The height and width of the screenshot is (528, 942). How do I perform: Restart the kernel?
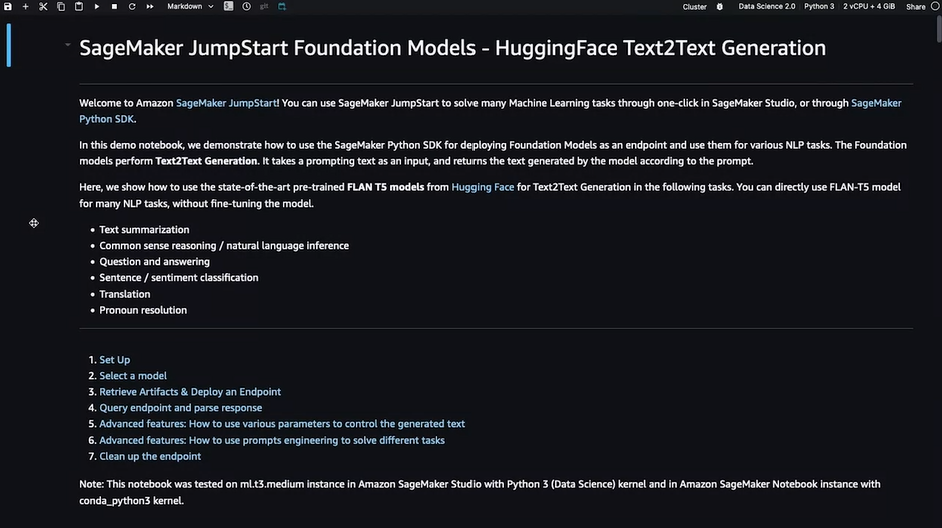132,6
